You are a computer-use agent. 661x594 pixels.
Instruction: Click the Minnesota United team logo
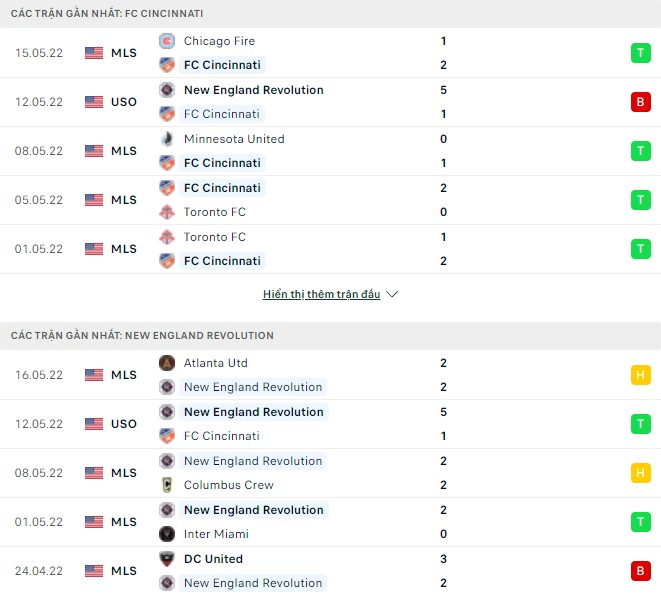[x=167, y=139]
